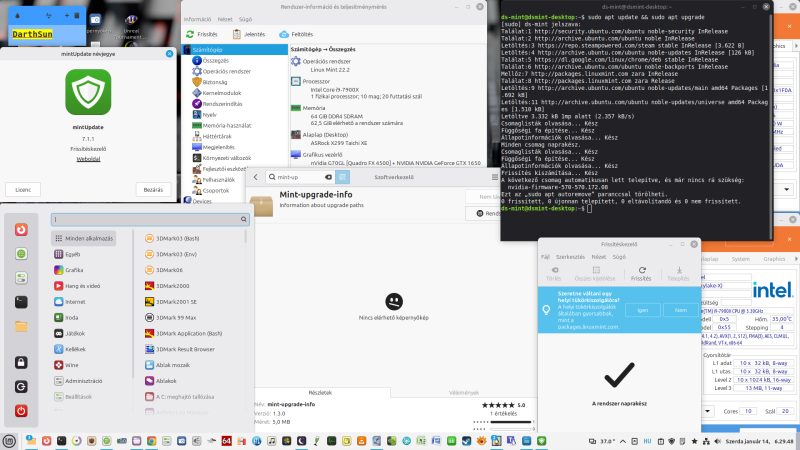Click the VLC cone icon in the taskbar
The width and height of the screenshot is (800, 450).
click(361, 441)
